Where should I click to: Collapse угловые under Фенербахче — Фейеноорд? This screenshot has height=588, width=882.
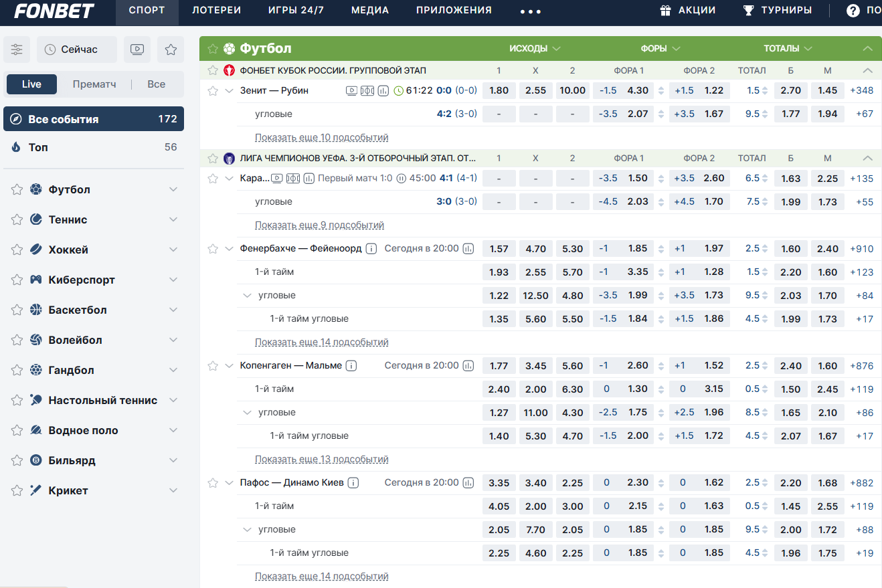[247, 296]
